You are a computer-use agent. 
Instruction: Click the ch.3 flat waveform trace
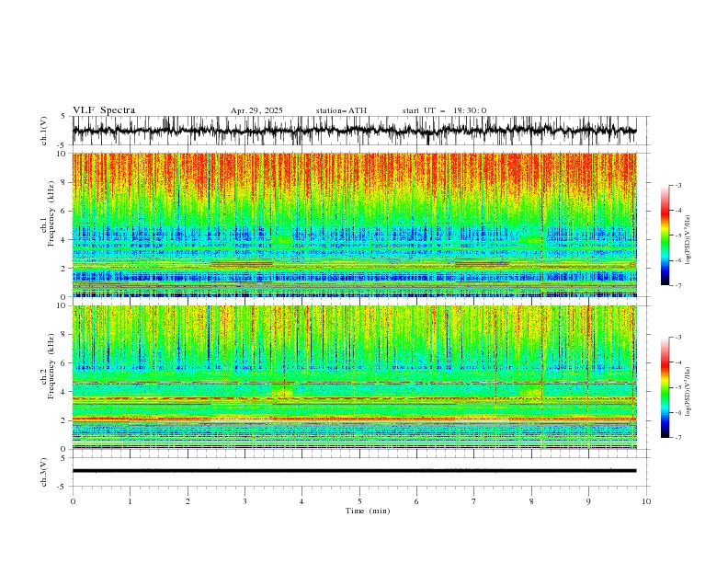(x=354, y=471)
